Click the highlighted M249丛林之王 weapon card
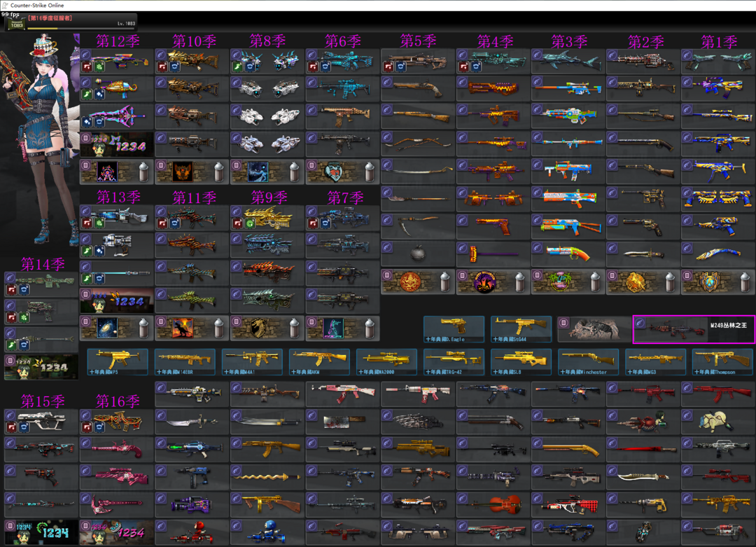 coord(693,329)
